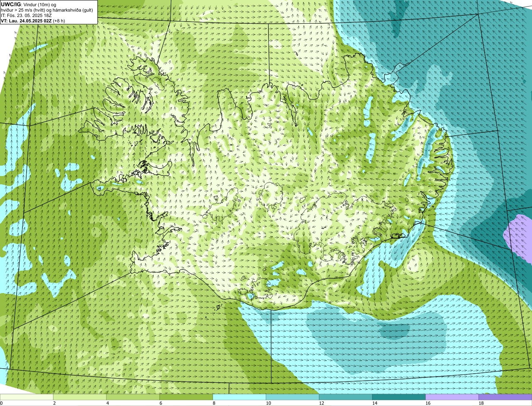The height and width of the screenshot is (406, 532).
Task: Click the legend scale label "0"
Action: tap(1, 403)
